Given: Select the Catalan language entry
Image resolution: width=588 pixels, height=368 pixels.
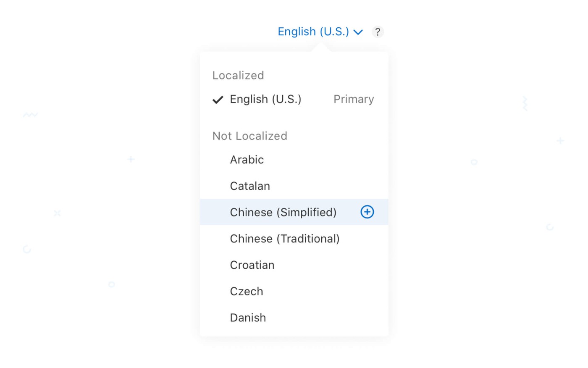Looking at the screenshot, I should click(250, 186).
